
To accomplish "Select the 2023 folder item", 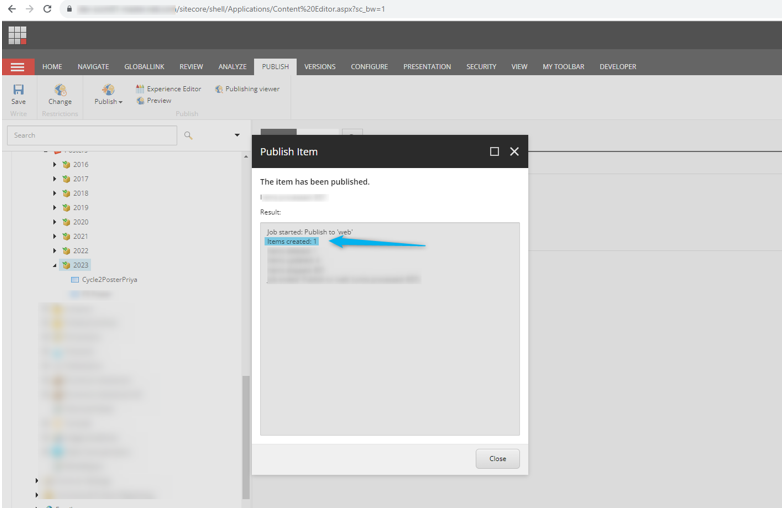I will coord(80,265).
